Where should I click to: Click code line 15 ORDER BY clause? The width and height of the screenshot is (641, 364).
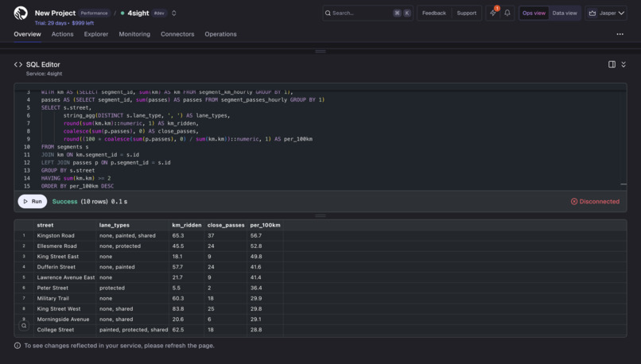(x=77, y=186)
